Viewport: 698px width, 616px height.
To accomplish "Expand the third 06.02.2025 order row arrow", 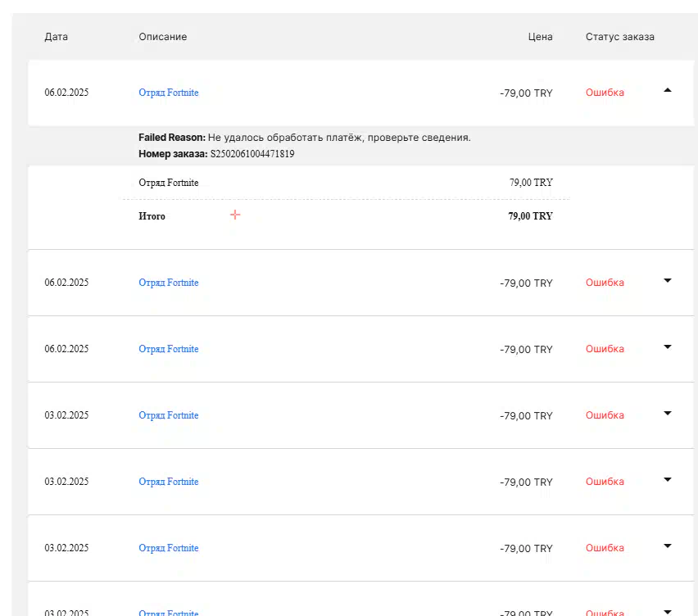I will [667, 346].
